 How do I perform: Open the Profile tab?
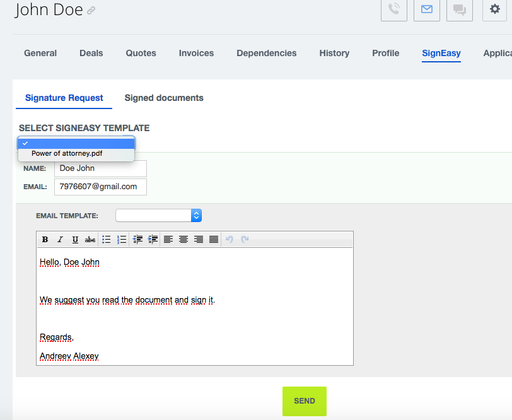[386, 53]
